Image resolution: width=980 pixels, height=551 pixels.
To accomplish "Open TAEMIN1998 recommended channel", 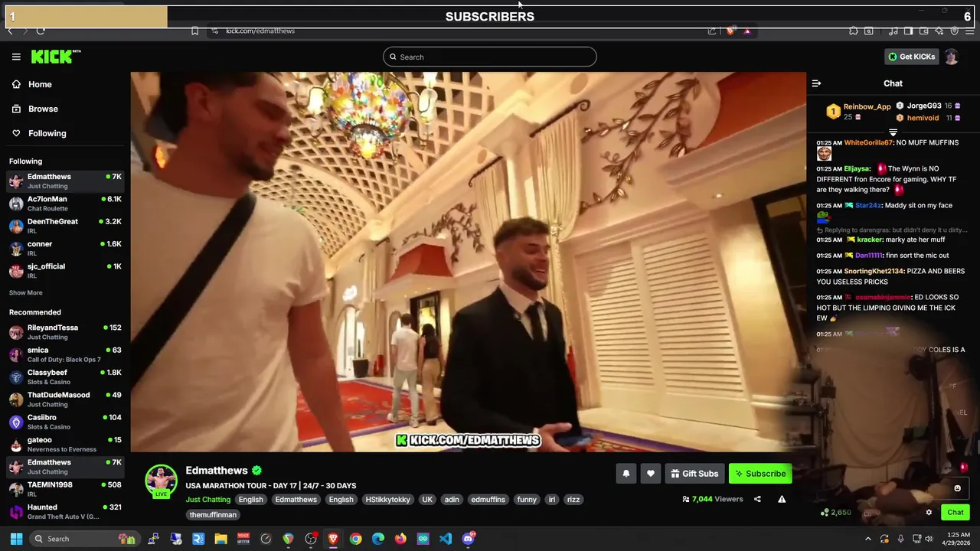I will coord(65,489).
